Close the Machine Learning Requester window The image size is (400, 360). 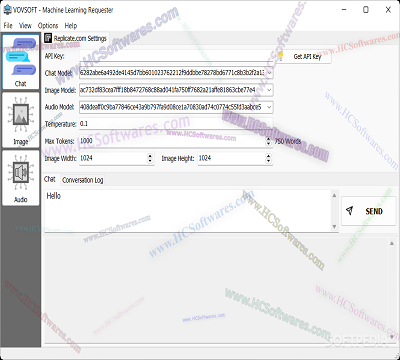(388, 10)
